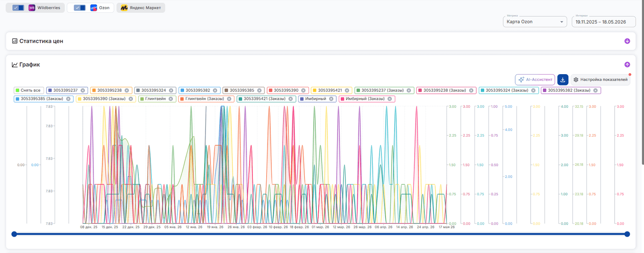Click the Статистика цен chart icon
Image resolution: width=644 pixels, height=253 pixels.
15,41
